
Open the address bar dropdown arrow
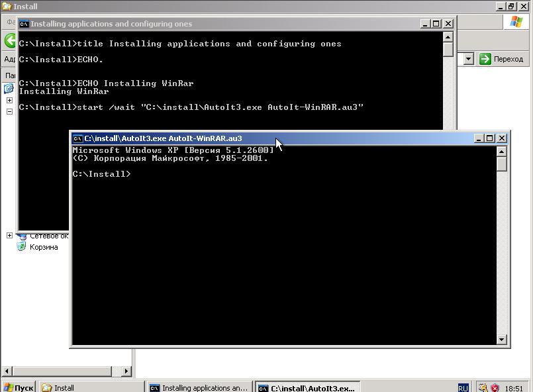468,59
